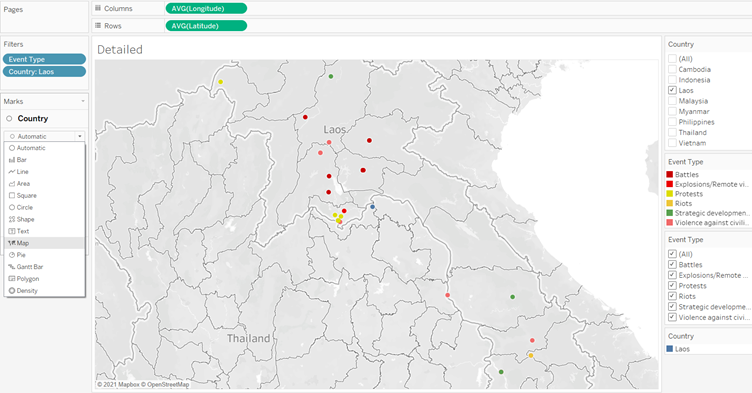Click the Country marks circle icon
This screenshot has height=393, width=752.
pyautogui.click(x=9, y=119)
